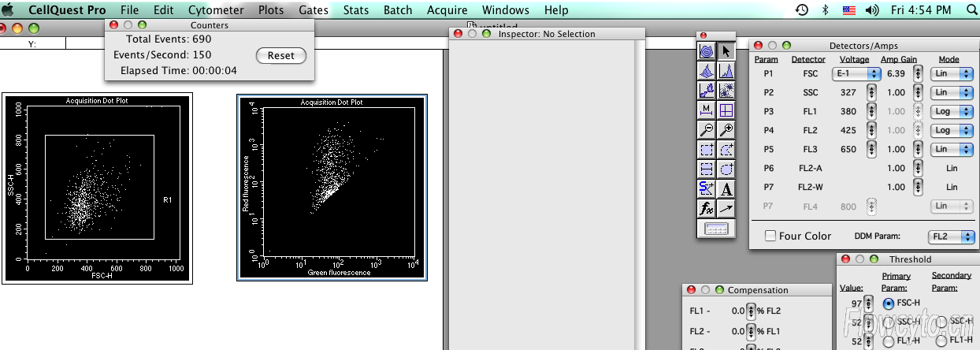This screenshot has width=980, height=350.
Task: Click the volume icon in the menu bar
Action: click(x=871, y=10)
